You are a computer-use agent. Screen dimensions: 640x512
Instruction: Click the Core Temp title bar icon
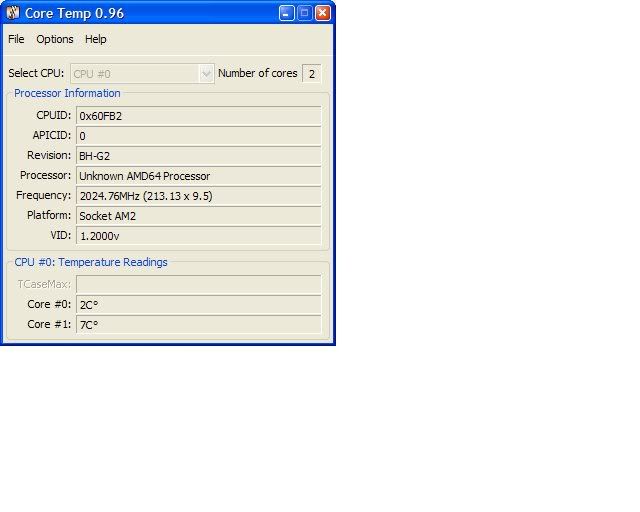[13, 13]
